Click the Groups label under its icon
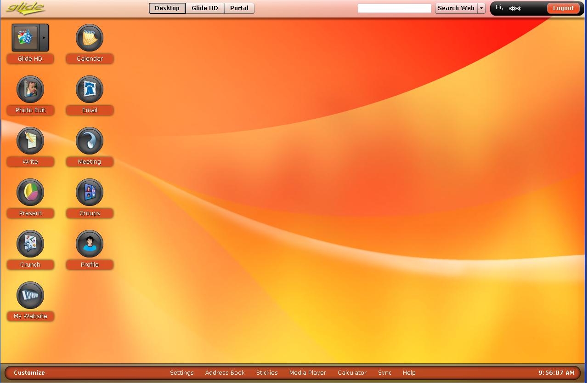Image resolution: width=588 pixels, height=383 pixels. point(90,213)
